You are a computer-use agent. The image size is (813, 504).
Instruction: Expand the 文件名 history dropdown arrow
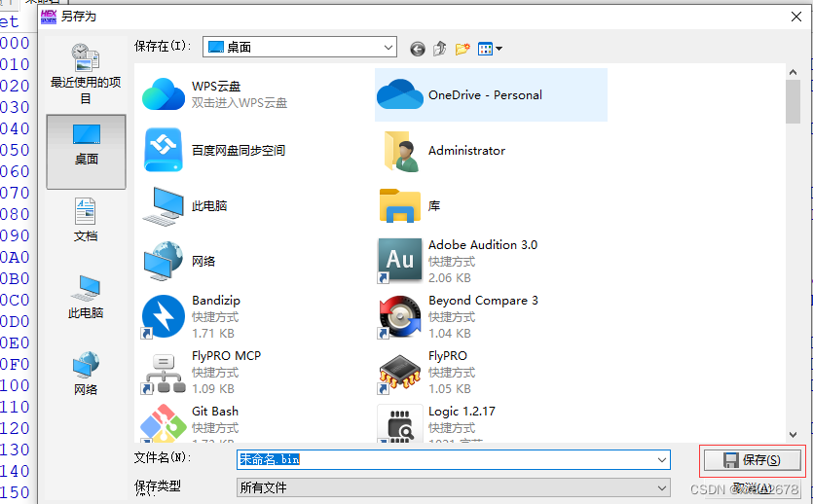[x=662, y=460]
